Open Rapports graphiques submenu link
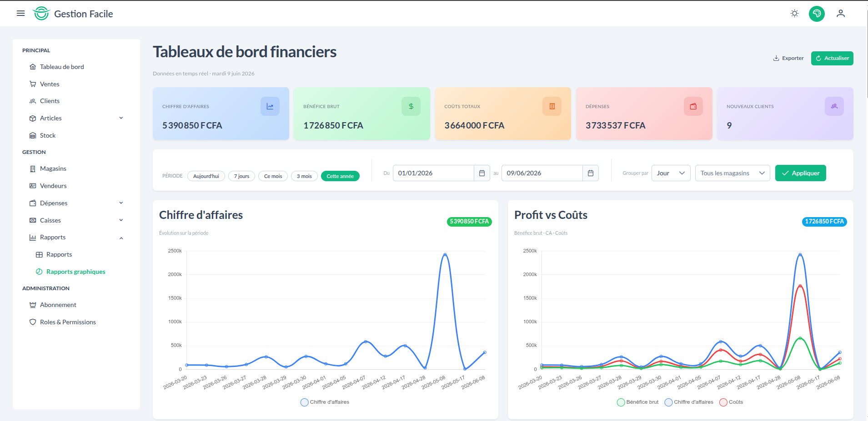Viewport: 868px width, 421px height. [x=75, y=272]
